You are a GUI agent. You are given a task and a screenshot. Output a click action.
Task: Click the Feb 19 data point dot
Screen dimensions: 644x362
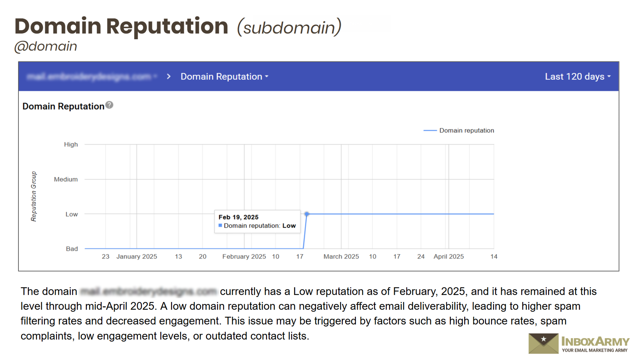(x=307, y=214)
